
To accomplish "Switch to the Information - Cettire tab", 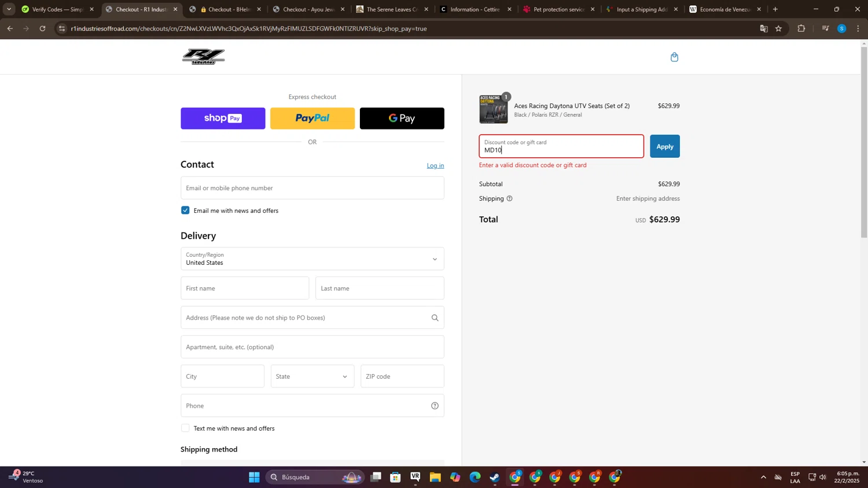I will pos(476,9).
